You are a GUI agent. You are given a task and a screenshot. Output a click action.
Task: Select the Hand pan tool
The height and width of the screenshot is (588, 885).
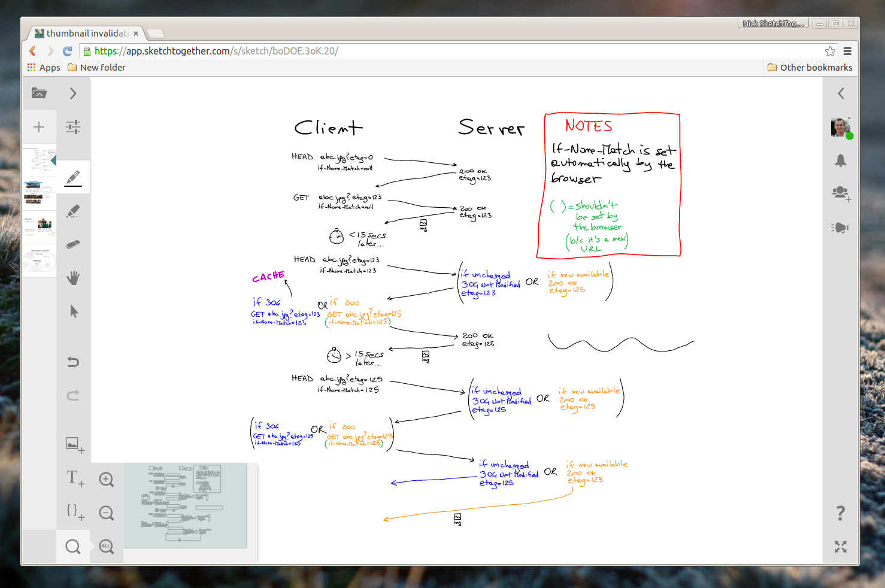(73, 278)
